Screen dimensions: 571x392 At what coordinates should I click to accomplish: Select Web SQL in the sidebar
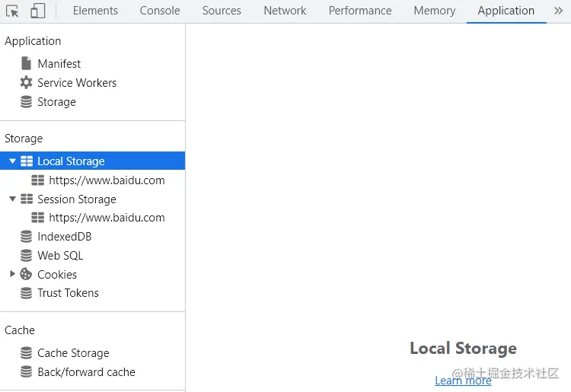[x=60, y=256]
